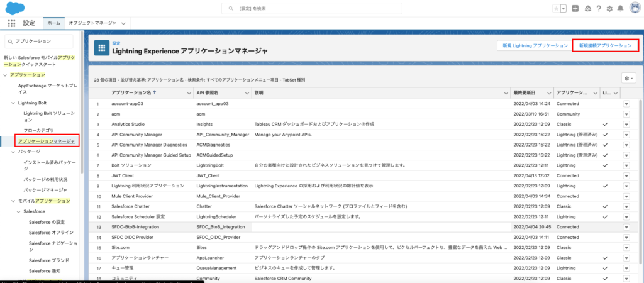This screenshot has height=283, width=644.
Task: Open the global actions plus icon
Action: (575, 8)
